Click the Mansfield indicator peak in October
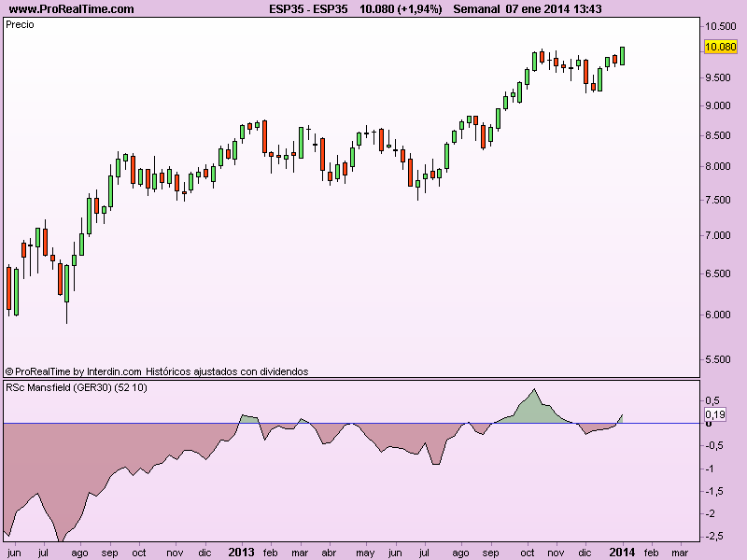The width and height of the screenshot is (747, 560). 534,389
